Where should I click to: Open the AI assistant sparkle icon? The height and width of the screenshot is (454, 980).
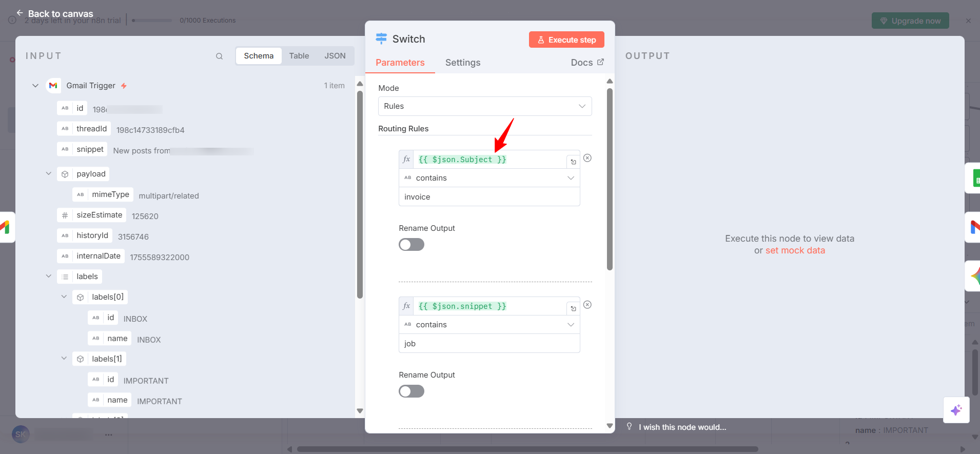click(x=956, y=410)
